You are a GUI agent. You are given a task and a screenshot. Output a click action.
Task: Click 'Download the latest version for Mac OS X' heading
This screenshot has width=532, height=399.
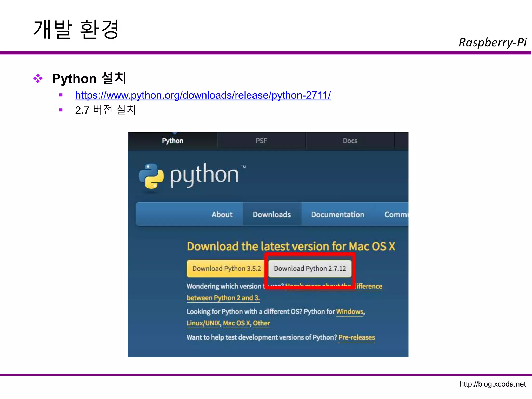tap(291, 246)
